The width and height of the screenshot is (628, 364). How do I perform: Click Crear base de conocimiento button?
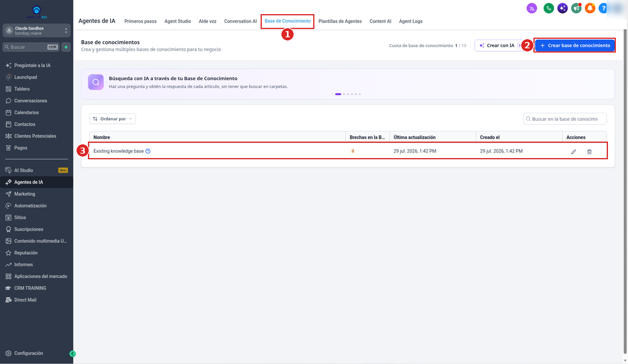pos(575,45)
